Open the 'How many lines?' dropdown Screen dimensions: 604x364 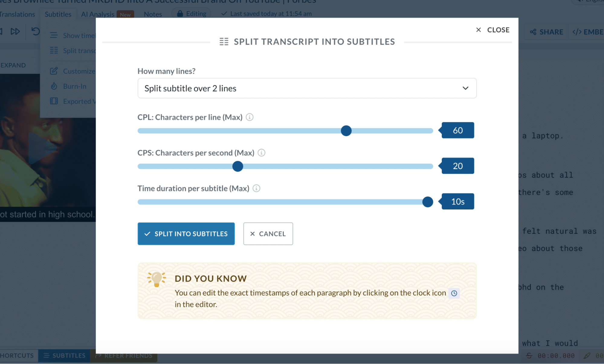(x=307, y=88)
